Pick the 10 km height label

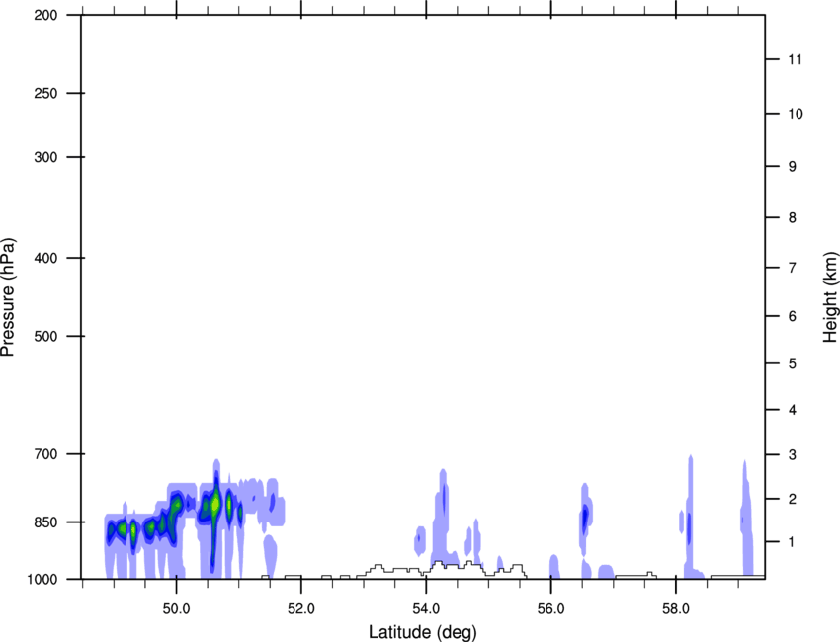(796, 114)
